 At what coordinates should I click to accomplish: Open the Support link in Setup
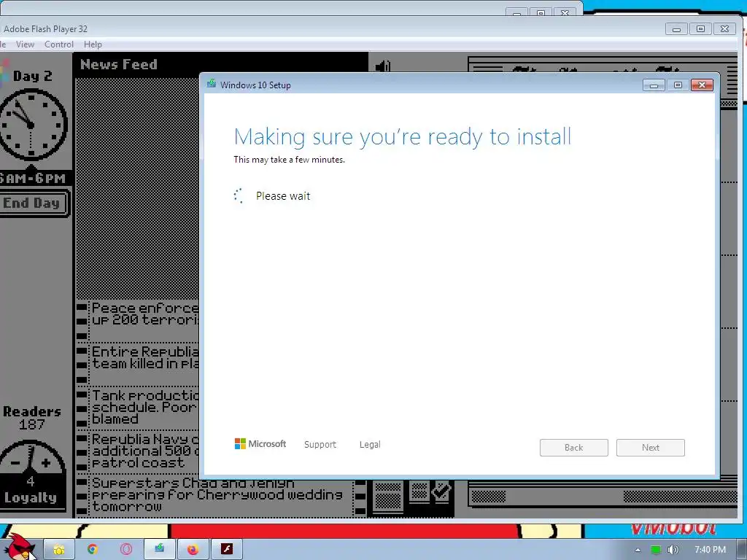(320, 444)
